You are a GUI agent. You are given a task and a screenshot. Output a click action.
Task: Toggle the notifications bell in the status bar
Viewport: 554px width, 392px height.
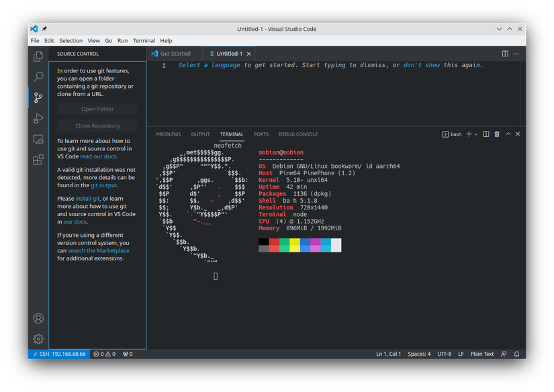tap(516, 354)
